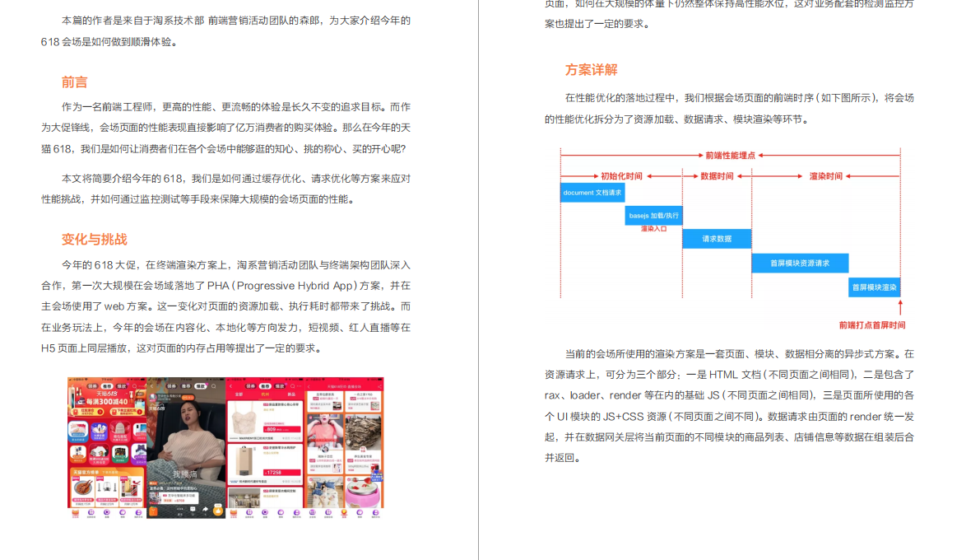980x560 pixels.
Task: Select the "首屏模块渲染" diagram box
Action: (875, 287)
